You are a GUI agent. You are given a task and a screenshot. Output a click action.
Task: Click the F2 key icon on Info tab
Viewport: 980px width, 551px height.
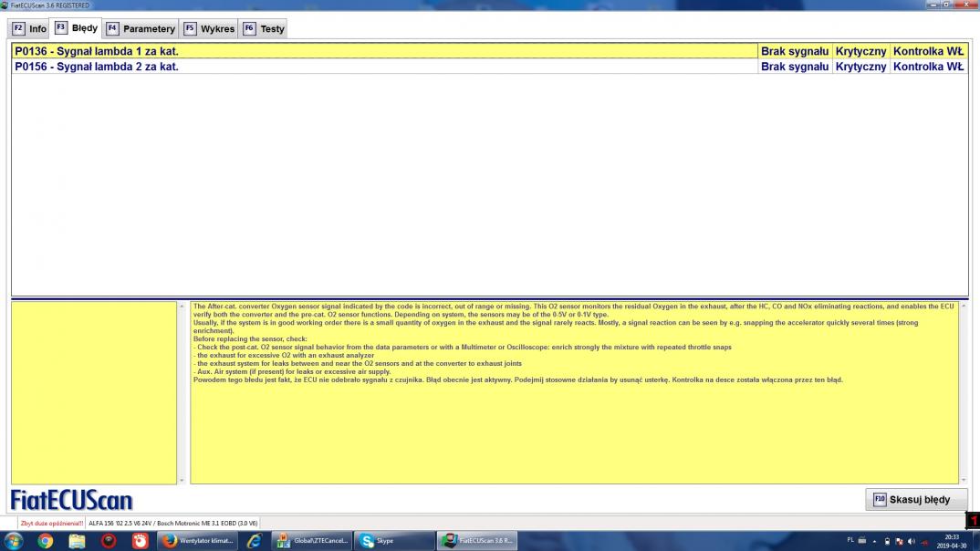18,29
